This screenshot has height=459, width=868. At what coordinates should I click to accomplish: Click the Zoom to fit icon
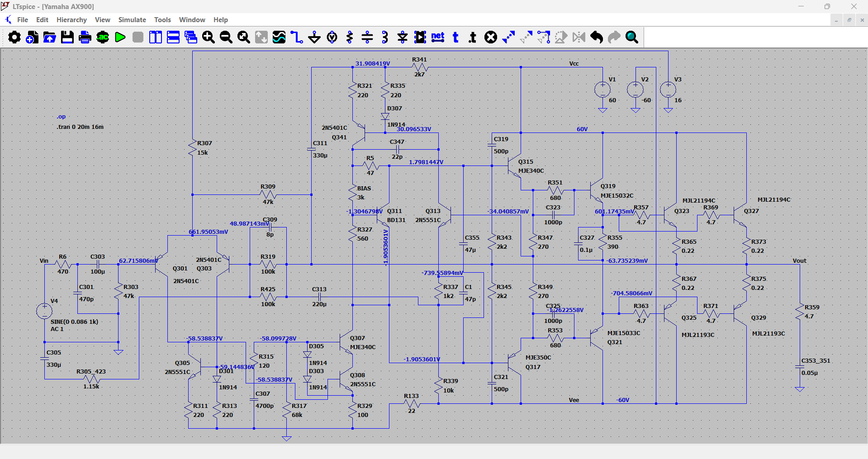click(244, 37)
